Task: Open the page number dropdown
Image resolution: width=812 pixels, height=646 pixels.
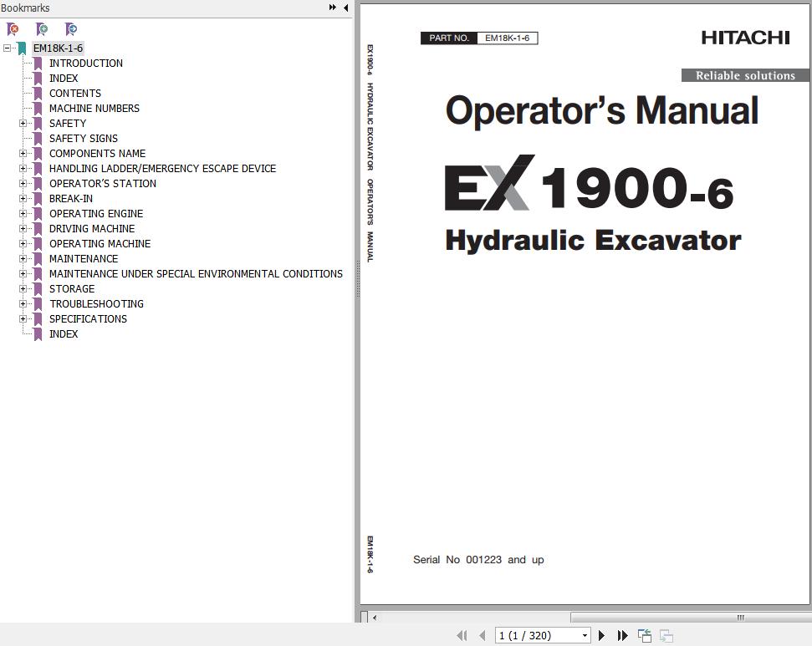Action: [585, 635]
